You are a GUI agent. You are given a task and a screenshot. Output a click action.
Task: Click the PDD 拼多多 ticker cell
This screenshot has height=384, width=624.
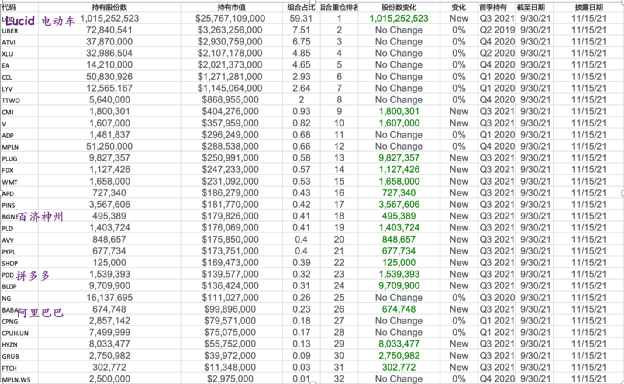click(x=19, y=275)
